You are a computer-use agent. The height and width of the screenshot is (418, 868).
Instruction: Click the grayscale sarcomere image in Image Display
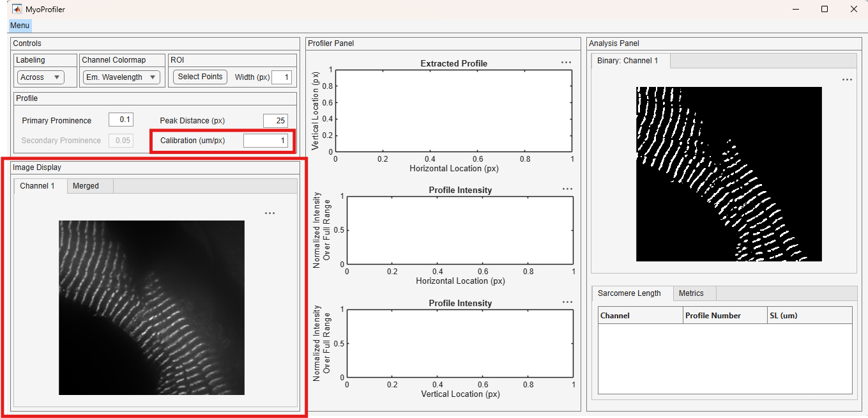click(151, 307)
